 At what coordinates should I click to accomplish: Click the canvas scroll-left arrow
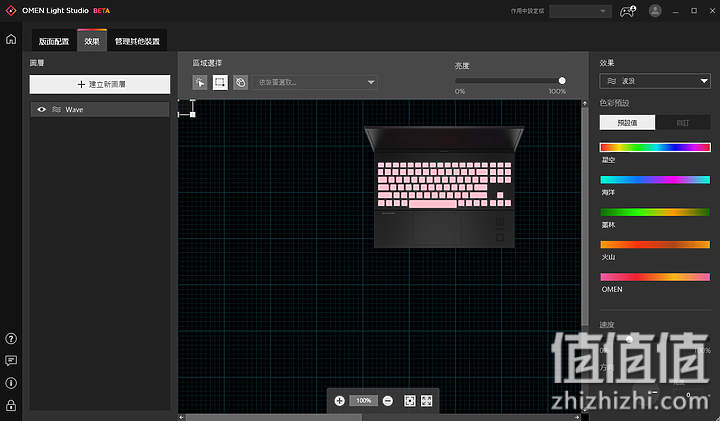tap(181, 417)
